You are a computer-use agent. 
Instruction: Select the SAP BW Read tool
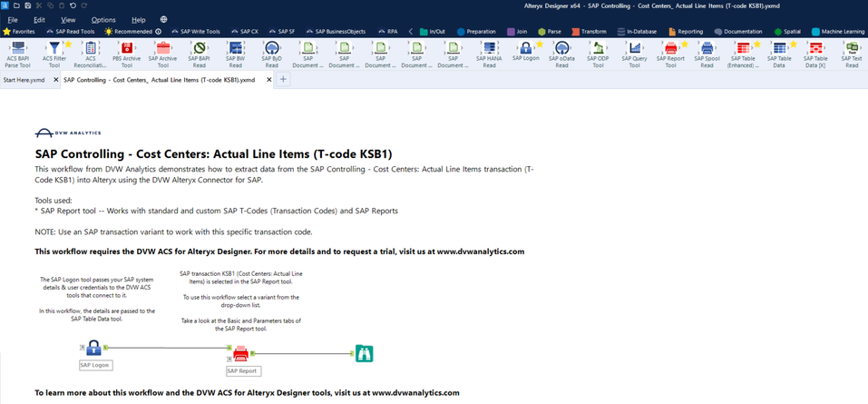pos(235,54)
